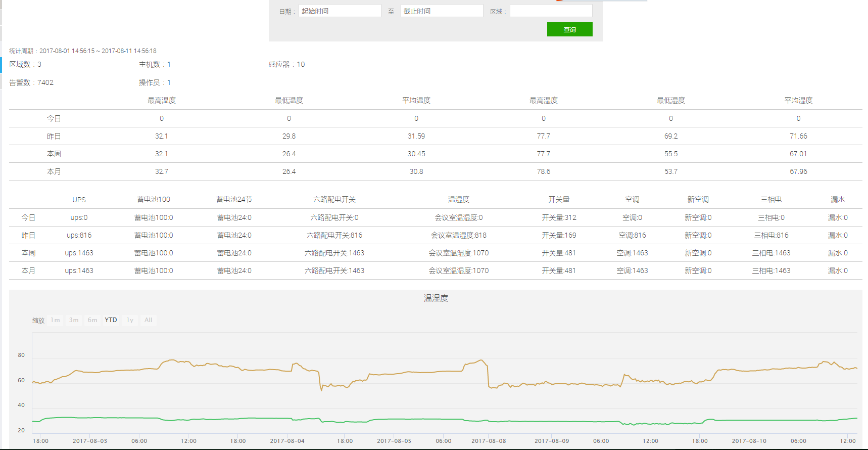The image size is (868, 450).
Task: Click the 告警数 7402 alarm count
Action: tap(31, 82)
